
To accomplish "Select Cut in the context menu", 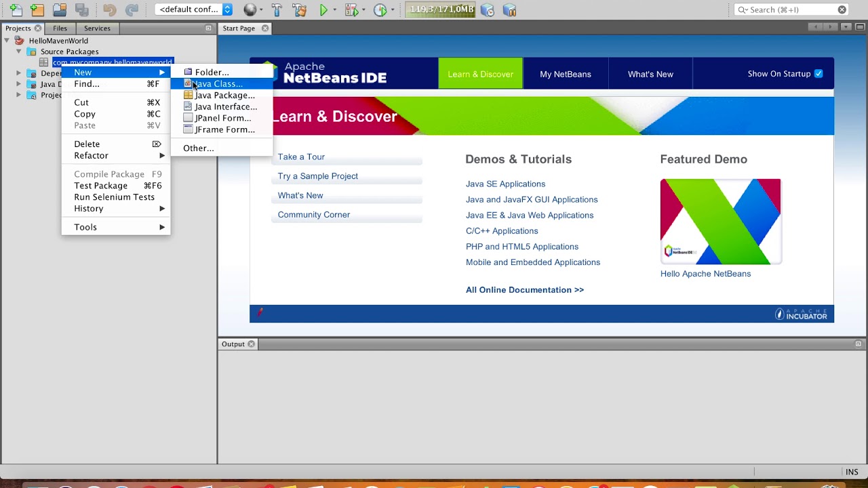I will pos(116,102).
